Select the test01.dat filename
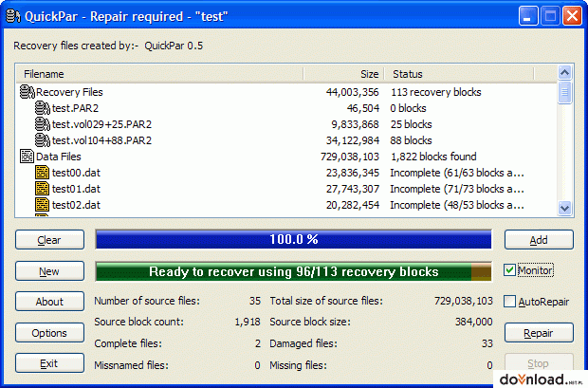The height and width of the screenshot is (388, 588). tap(76, 189)
